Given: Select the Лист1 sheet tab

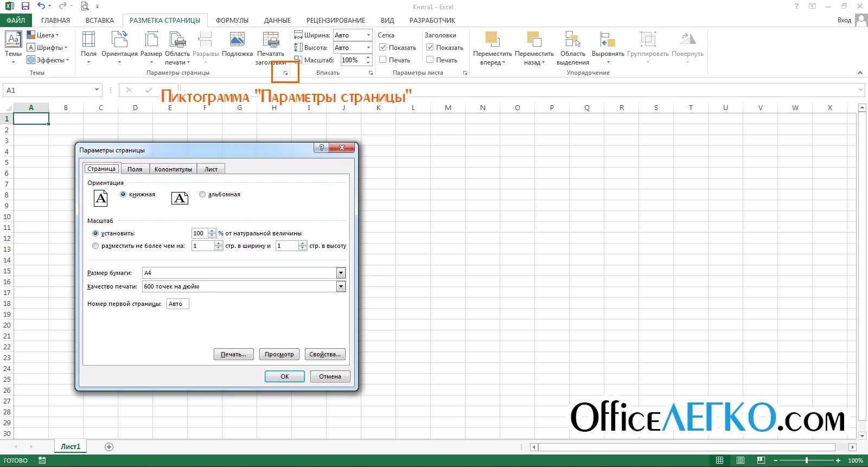Looking at the screenshot, I should [71, 447].
